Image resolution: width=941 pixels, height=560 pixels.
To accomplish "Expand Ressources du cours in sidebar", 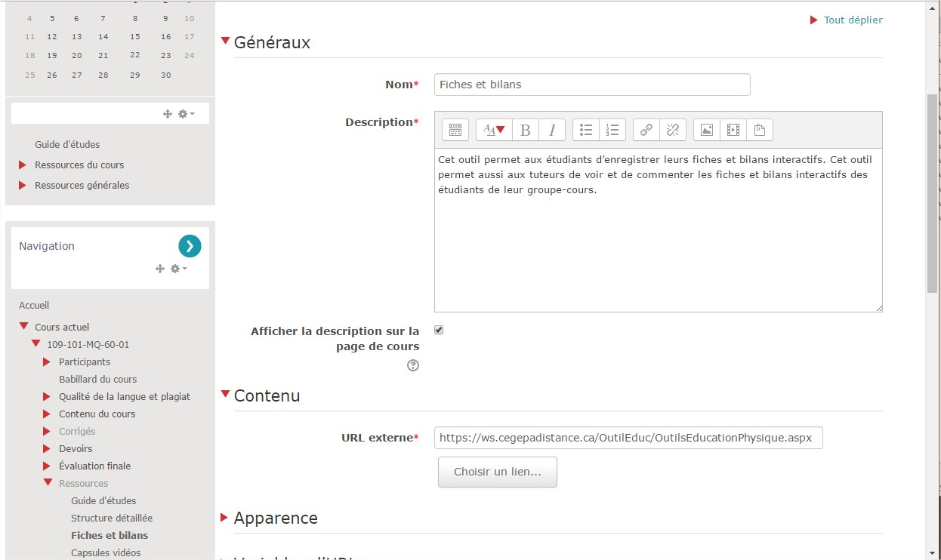I will tap(79, 165).
